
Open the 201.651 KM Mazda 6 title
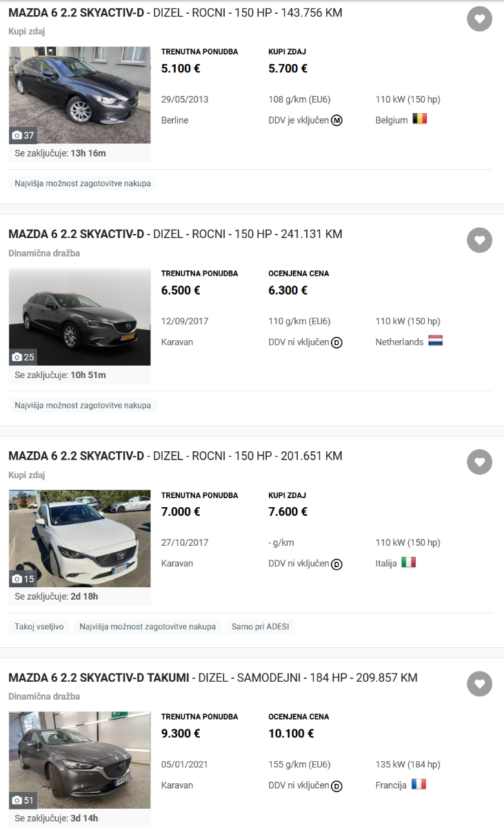[175, 456]
